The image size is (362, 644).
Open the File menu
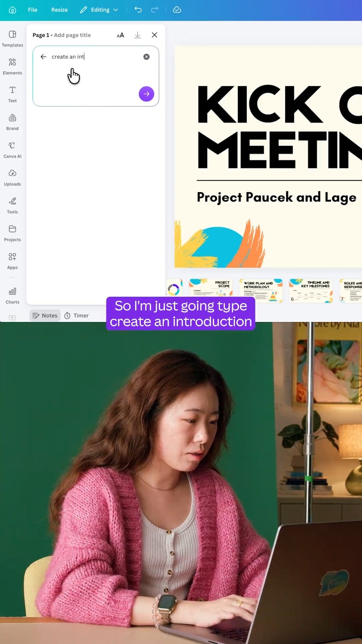[33, 10]
